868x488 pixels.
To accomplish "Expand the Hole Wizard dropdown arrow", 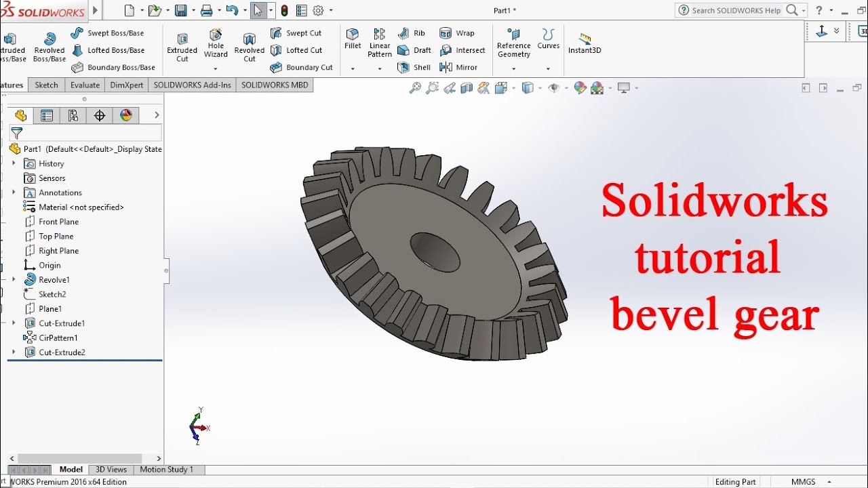I will [216, 68].
